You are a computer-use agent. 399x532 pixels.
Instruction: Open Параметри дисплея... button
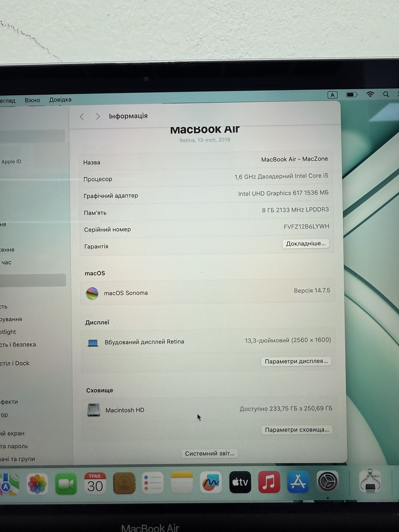click(296, 361)
